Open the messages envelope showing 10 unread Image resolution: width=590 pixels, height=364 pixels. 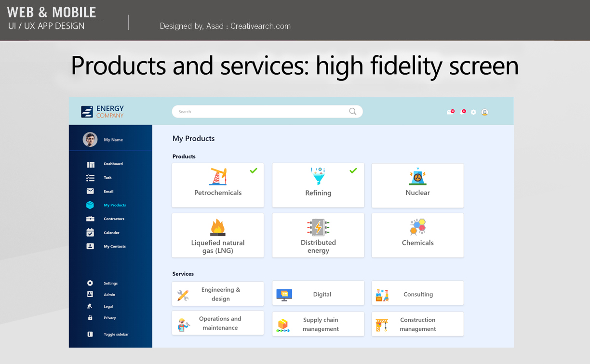(x=450, y=111)
